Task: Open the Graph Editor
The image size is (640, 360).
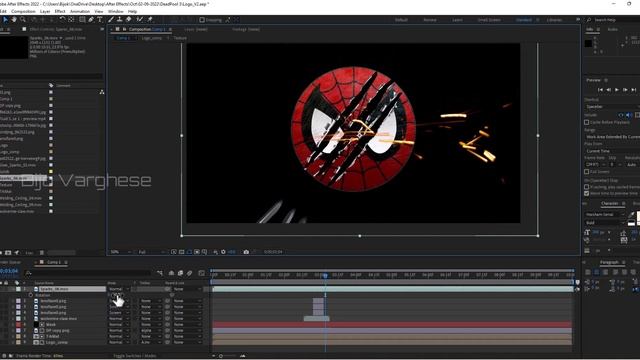Action: 202,273
